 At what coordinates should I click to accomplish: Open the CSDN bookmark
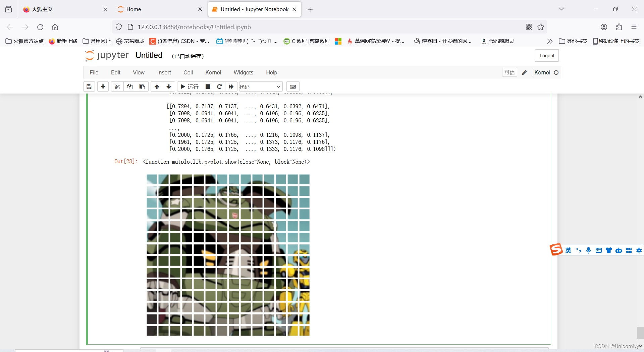(x=179, y=41)
